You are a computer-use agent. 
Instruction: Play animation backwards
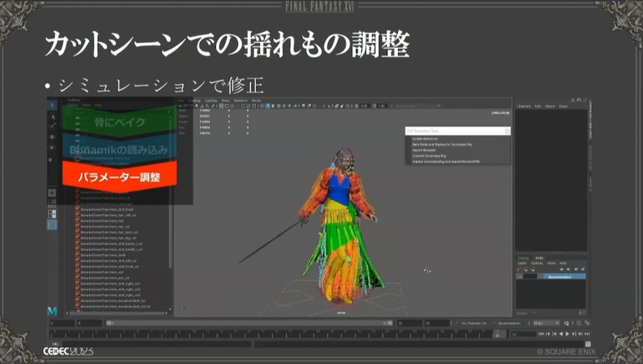coord(561,334)
